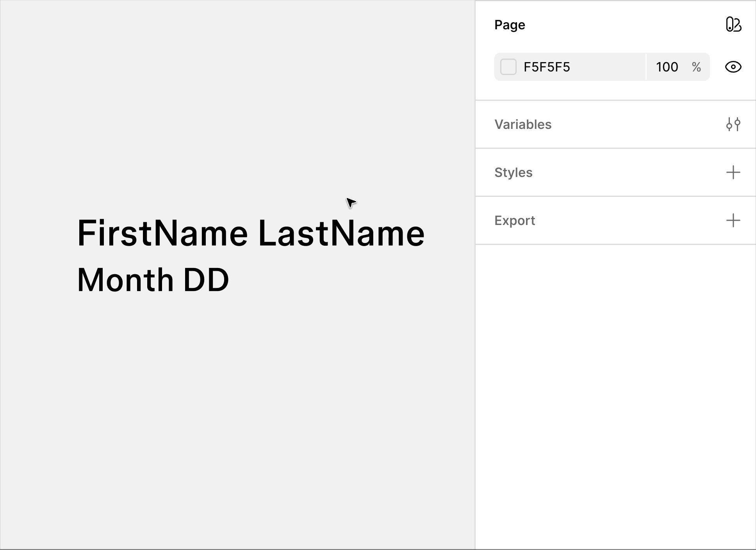Click the word LastName on canvas
Screen dimensions: 756x550
coord(341,234)
